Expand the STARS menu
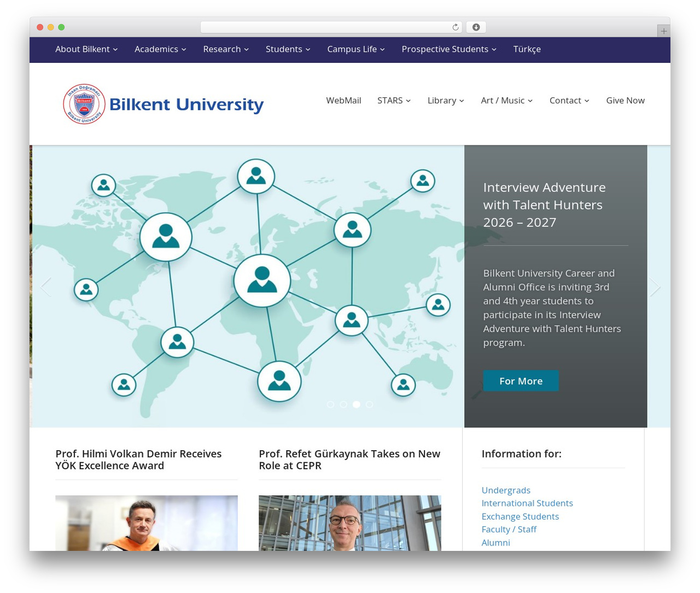Viewport: 700px width, 593px height. coord(394,101)
